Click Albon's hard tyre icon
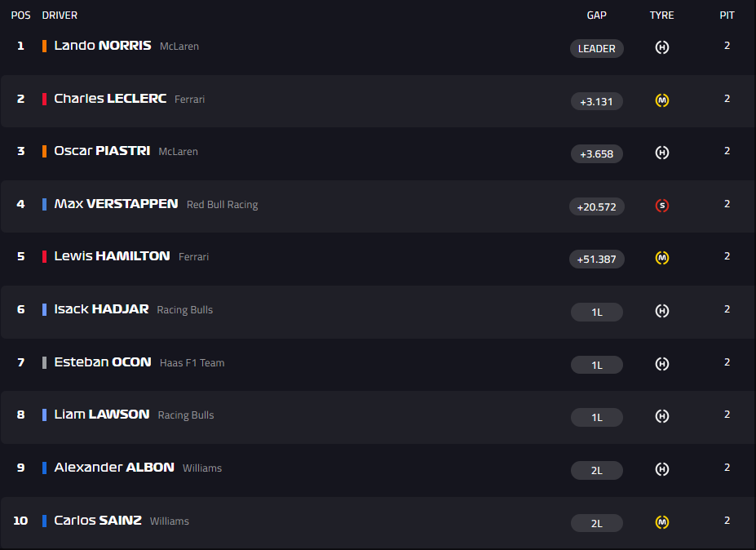756x550 pixels. pos(662,469)
